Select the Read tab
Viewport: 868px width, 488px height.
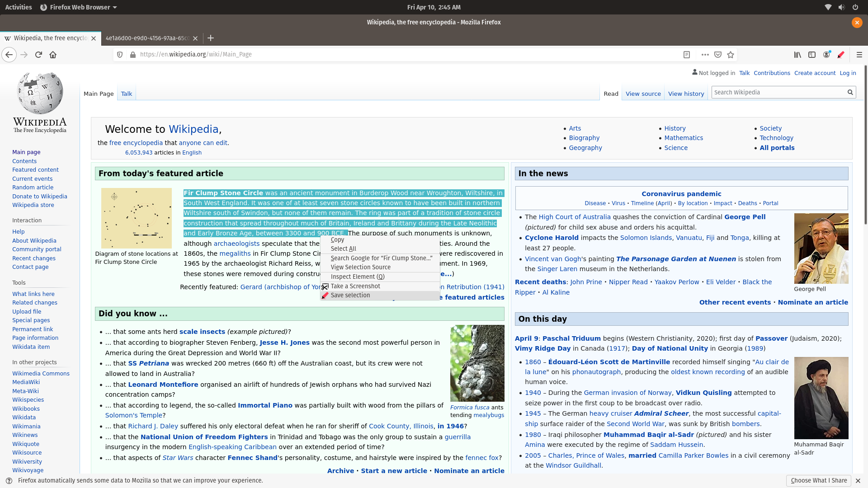[611, 94]
